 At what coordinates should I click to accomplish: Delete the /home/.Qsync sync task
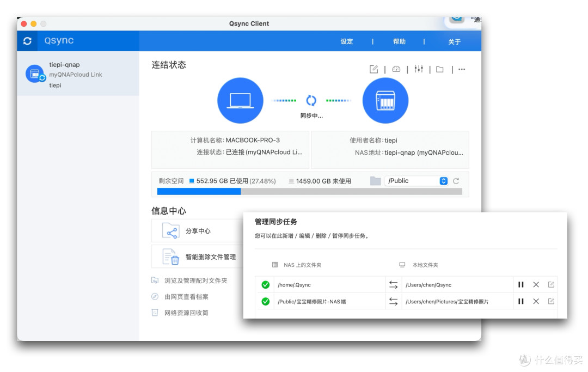pos(536,285)
